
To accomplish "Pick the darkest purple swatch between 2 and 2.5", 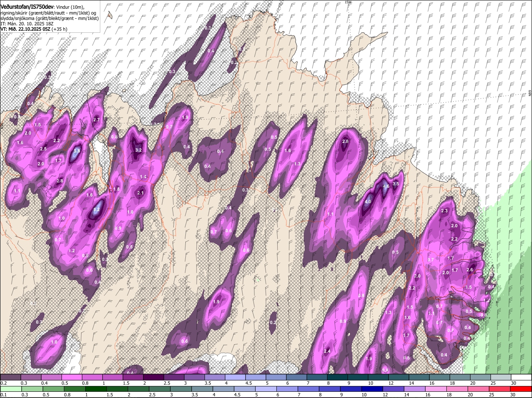I will coord(153,377).
